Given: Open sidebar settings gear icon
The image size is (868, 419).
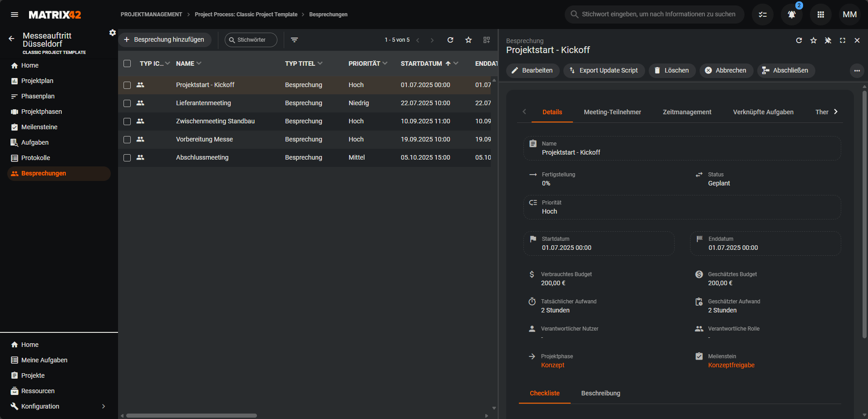Looking at the screenshot, I should tap(113, 33).
